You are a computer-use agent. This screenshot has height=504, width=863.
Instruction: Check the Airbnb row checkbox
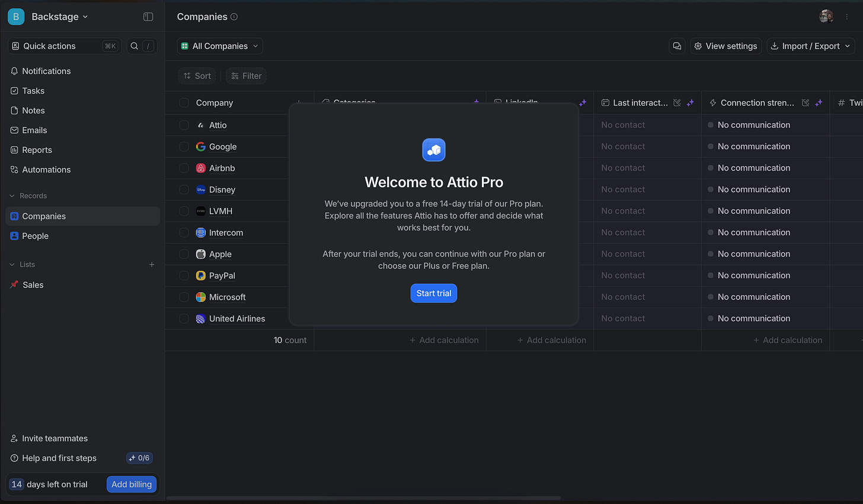tap(184, 168)
